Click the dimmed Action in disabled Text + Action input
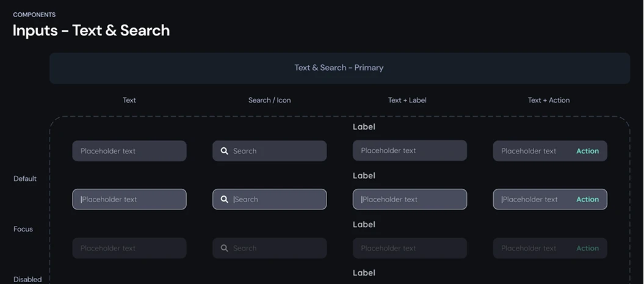Viewport: 644px width, 284px height. coord(587,248)
